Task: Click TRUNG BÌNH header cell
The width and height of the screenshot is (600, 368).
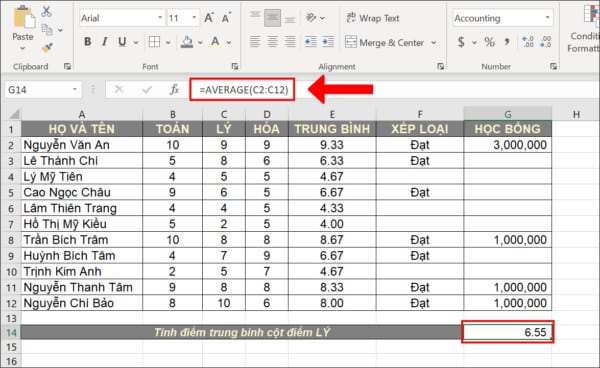Action: click(332, 129)
